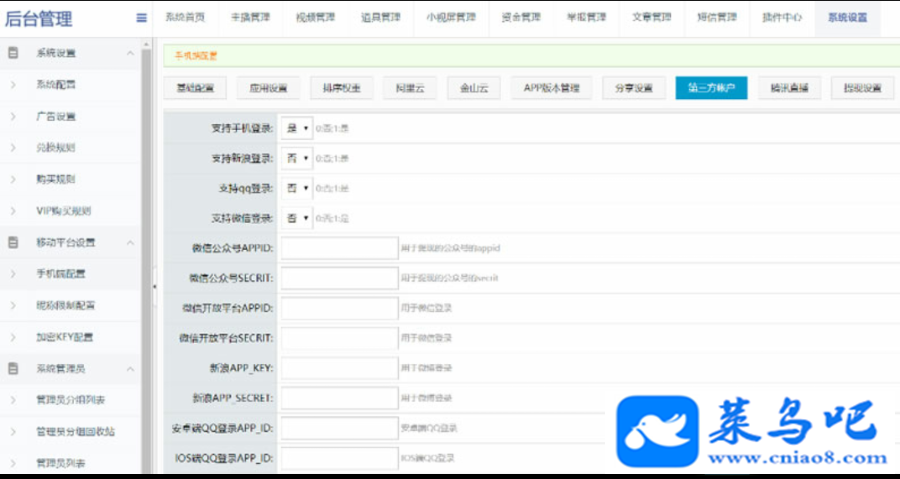Viewport: 900px width, 479px height.
Task: Click the arrow icon before 管理员列表
Action: 13,462
